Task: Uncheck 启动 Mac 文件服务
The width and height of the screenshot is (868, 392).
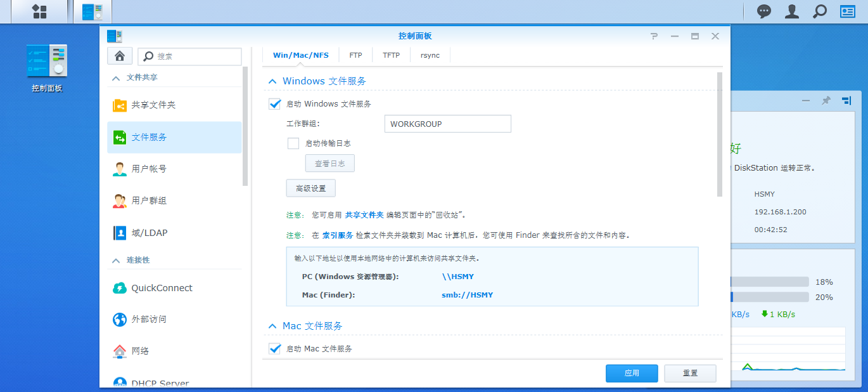Action: tap(275, 349)
